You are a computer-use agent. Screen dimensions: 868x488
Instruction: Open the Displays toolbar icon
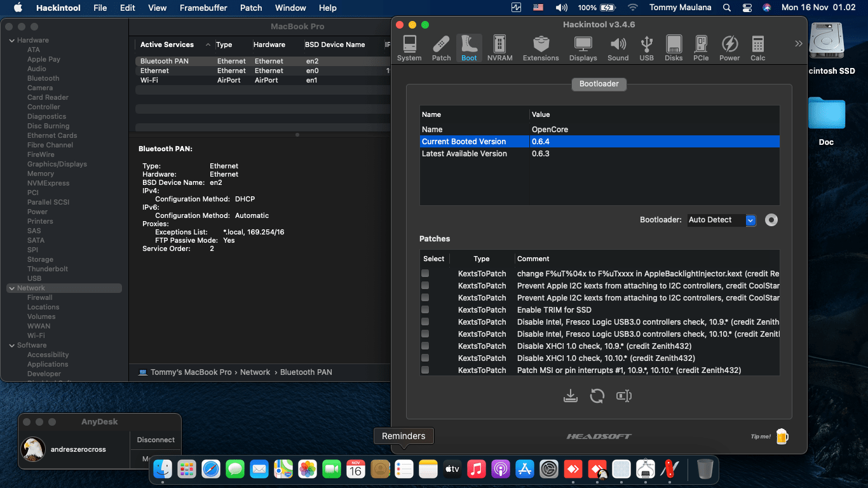point(583,48)
